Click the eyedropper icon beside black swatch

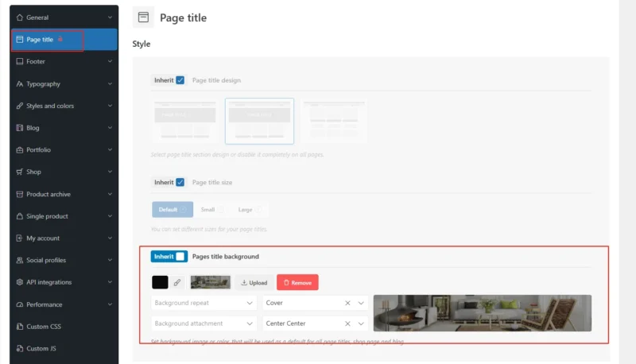177,282
